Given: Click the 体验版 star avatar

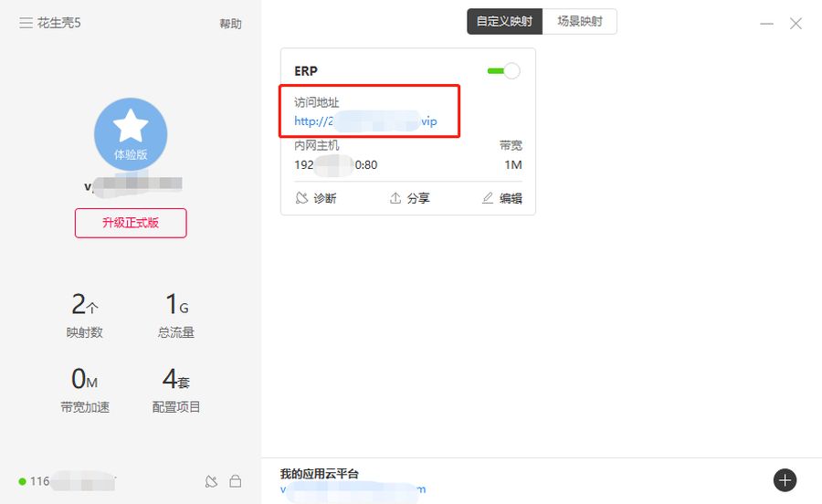Looking at the screenshot, I should tap(131, 134).
